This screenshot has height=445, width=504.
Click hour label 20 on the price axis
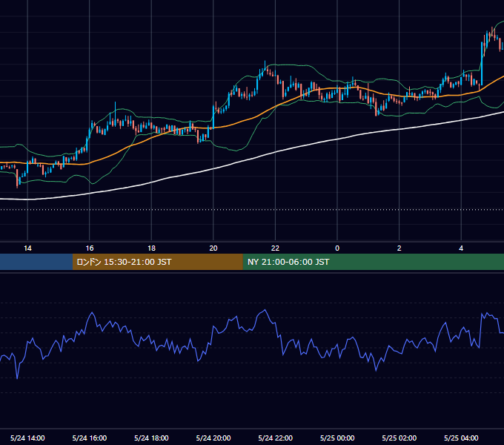click(213, 248)
